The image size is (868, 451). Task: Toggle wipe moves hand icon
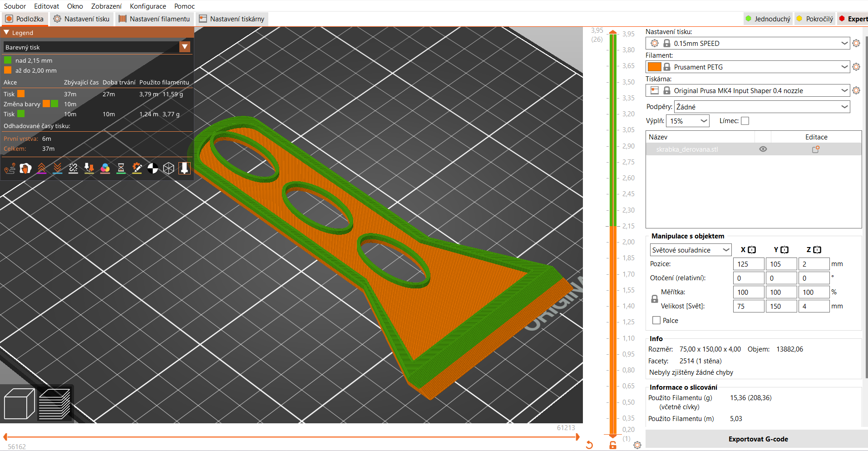point(25,169)
